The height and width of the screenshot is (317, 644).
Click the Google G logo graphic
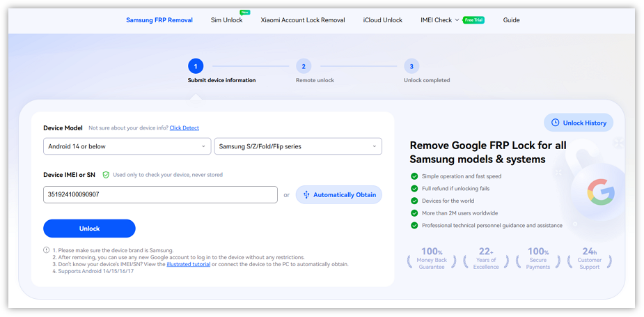point(600,192)
